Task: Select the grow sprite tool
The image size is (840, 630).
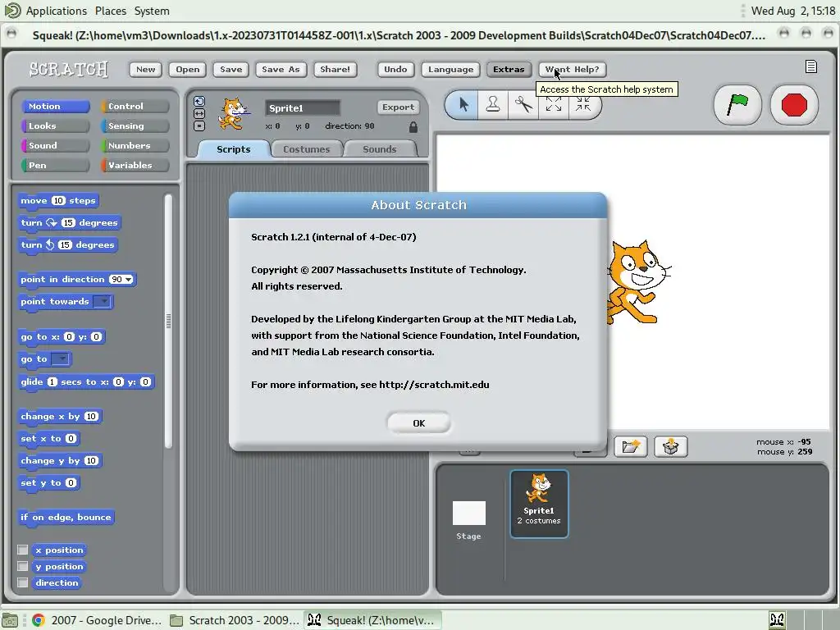Action: click(554, 104)
